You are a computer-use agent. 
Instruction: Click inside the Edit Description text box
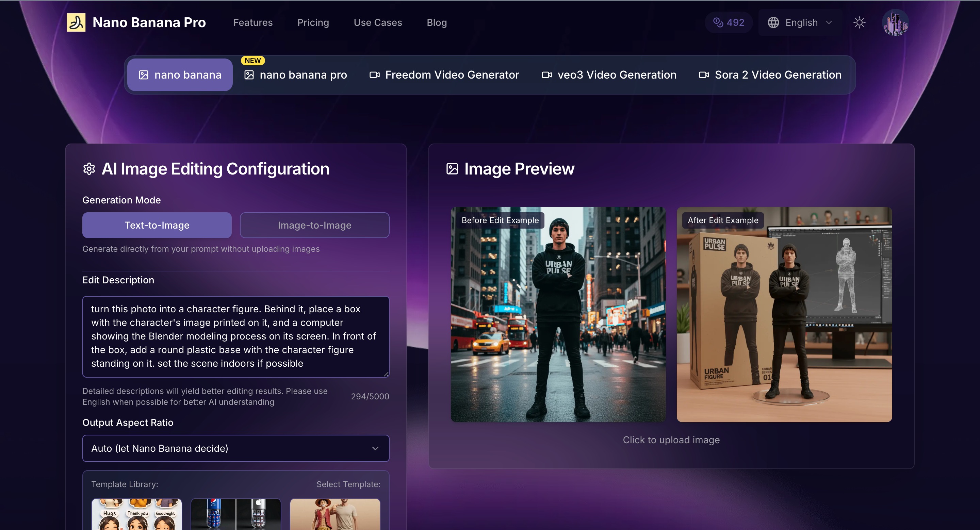click(x=235, y=336)
